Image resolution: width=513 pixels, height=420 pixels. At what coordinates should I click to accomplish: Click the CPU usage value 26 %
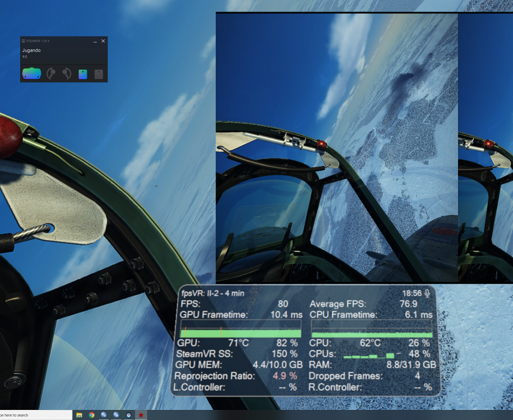(x=419, y=343)
